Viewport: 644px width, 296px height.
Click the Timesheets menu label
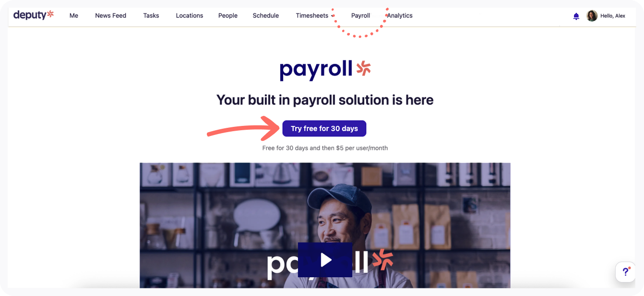point(312,15)
